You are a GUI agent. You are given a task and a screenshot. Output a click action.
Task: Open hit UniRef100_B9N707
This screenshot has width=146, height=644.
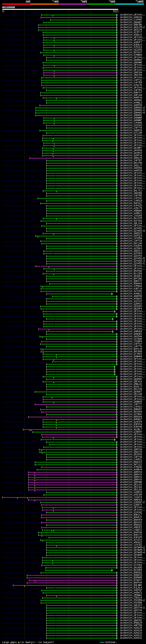point(131,93)
